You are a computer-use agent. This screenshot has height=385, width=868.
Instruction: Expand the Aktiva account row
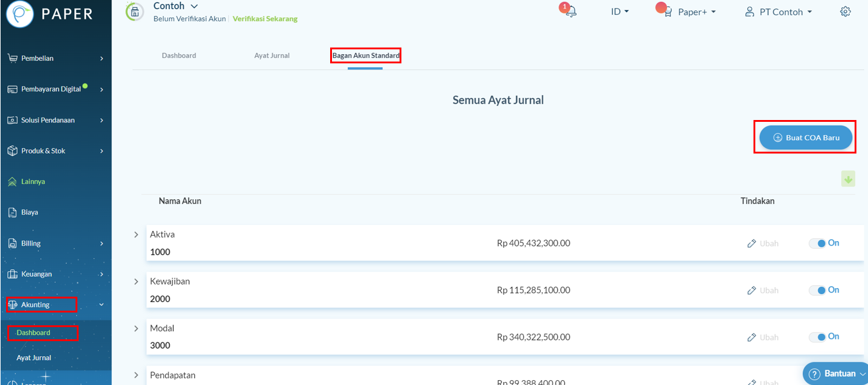tap(136, 234)
